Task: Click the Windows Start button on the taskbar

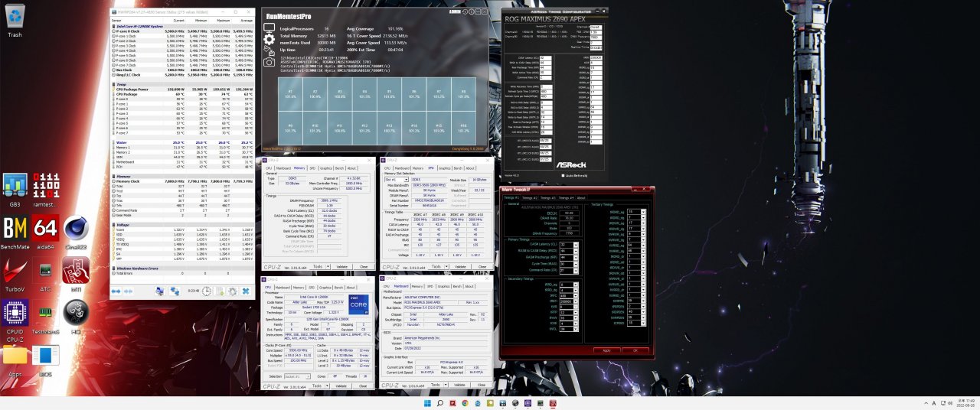Action: [x=429, y=402]
